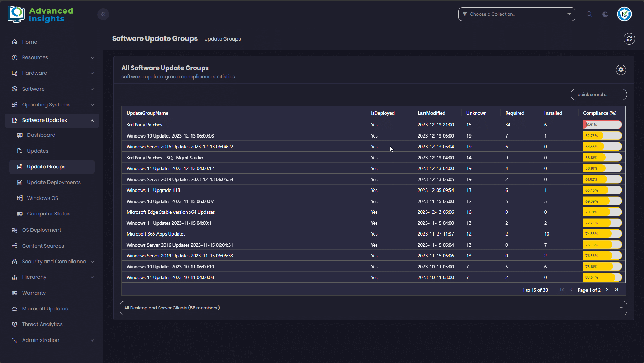Image resolution: width=644 pixels, height=363 pixels.
Task: Open Update Deployments in sidebar
Action: pos(54,182)
